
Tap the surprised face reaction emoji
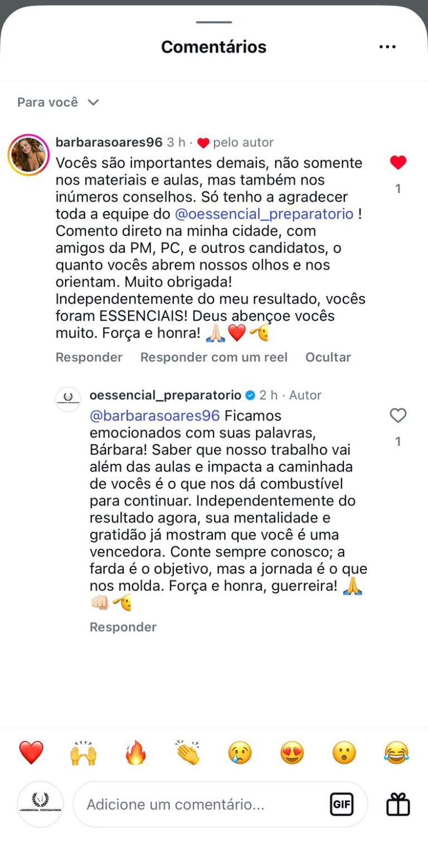click(x=344, y=753)
